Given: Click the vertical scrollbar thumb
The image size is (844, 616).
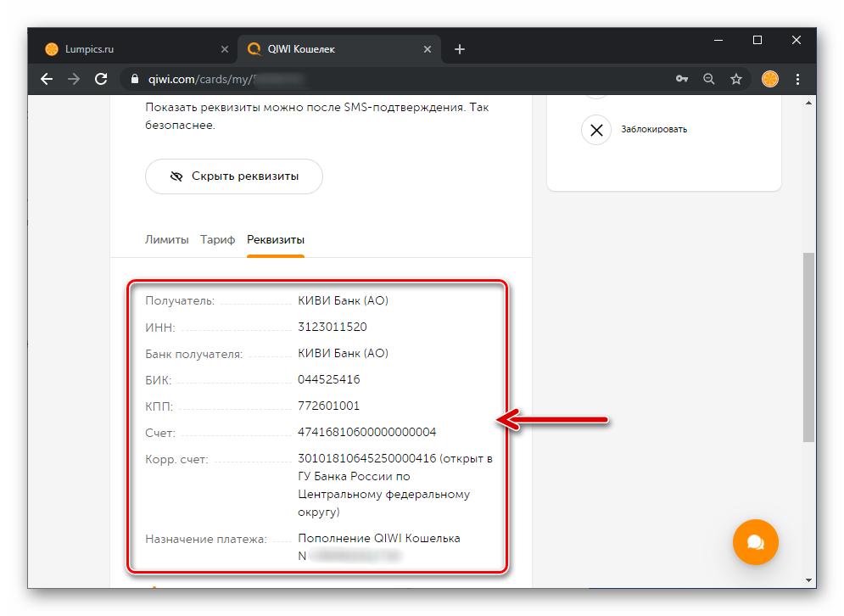Looking at the screenshot, I should [x=808, y=347].
